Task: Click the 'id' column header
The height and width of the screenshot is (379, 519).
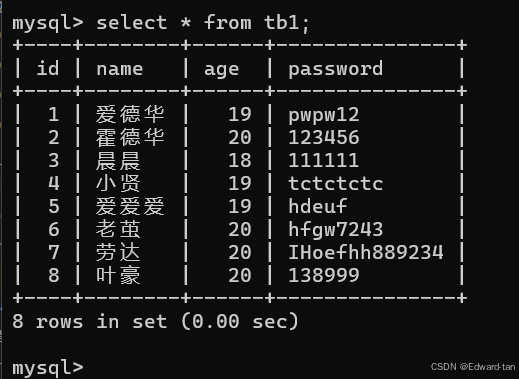Action: (x=48, y=69)
